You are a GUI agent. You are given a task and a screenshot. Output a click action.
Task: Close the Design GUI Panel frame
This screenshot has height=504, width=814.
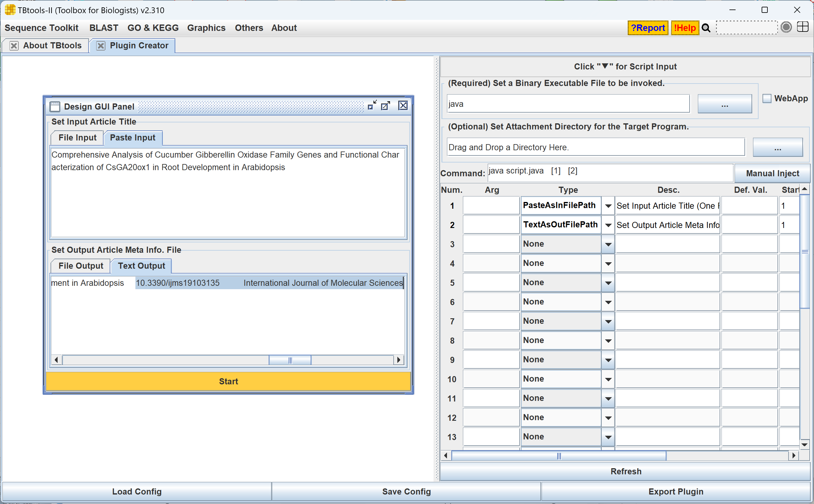[403, 106]
